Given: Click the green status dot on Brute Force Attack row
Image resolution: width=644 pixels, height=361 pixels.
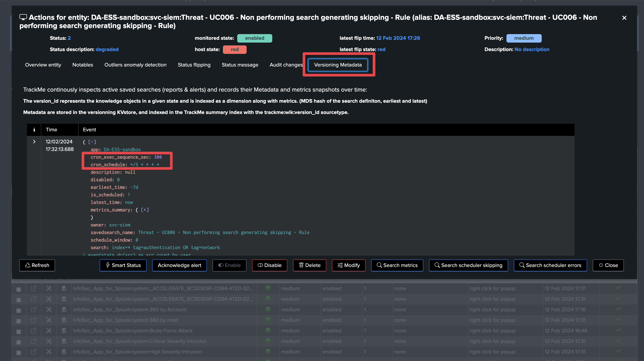Looking at the screenshot, I should coord(268,330).
